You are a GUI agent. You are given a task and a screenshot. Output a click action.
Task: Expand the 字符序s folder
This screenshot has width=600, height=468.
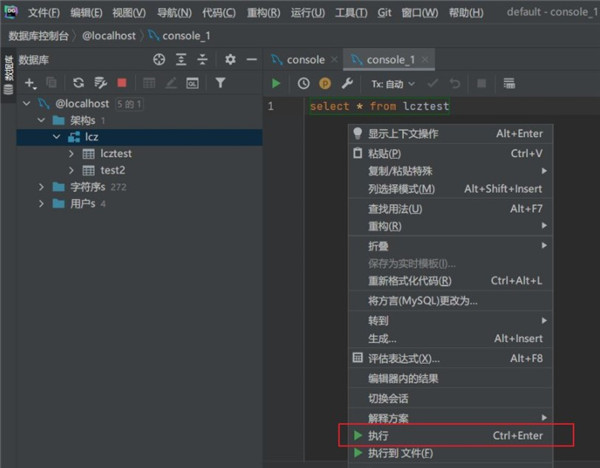41,187
